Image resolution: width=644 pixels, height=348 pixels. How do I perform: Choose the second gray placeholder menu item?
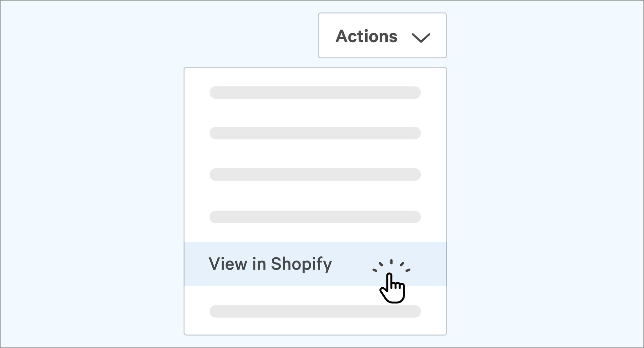pyautogui.click(x=315, y=133)
